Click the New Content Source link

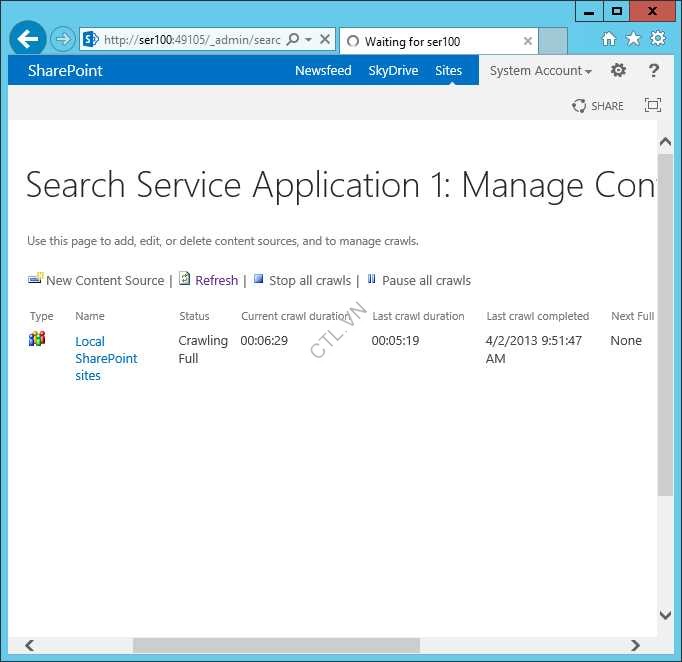[x=104, y=281]
